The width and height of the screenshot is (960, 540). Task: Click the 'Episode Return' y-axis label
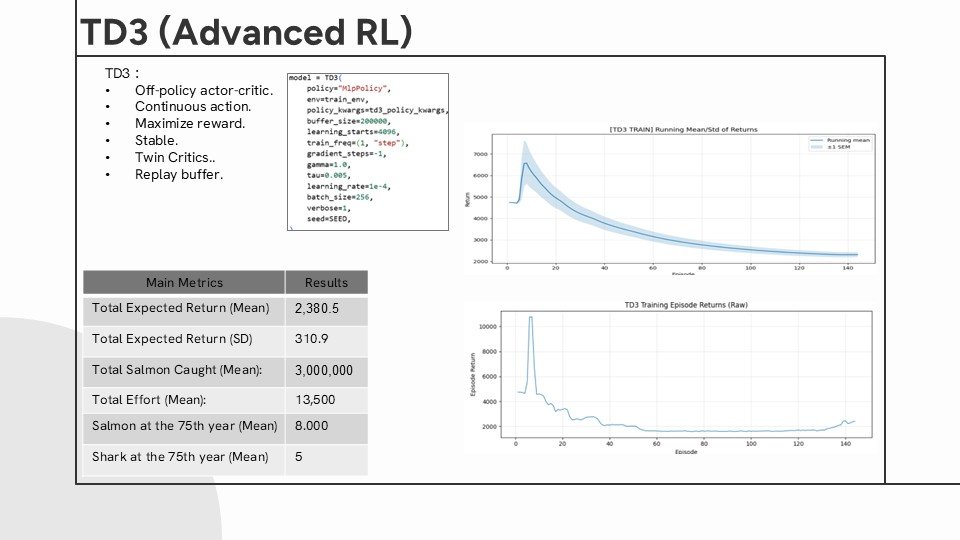473,374
